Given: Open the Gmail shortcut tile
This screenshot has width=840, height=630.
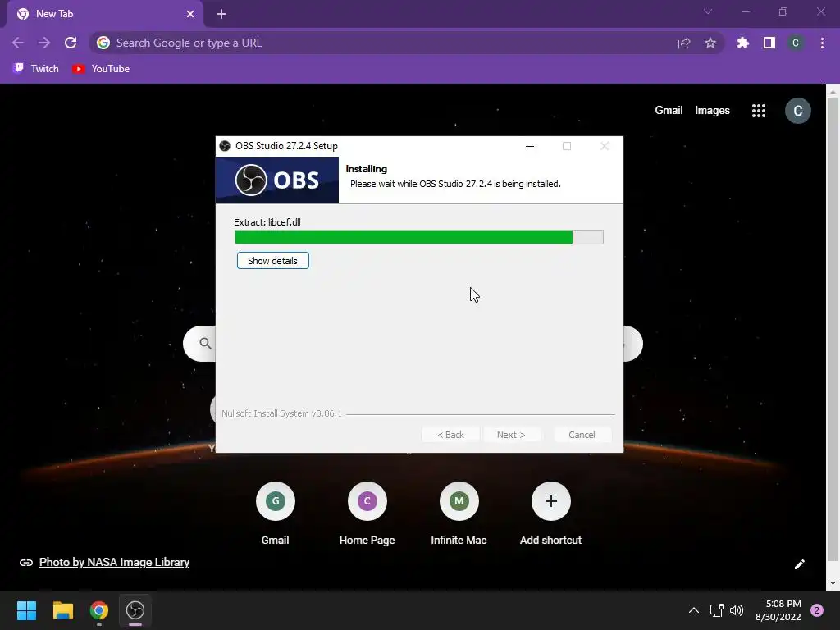Looking at the screenshot, I should [276, 514].
